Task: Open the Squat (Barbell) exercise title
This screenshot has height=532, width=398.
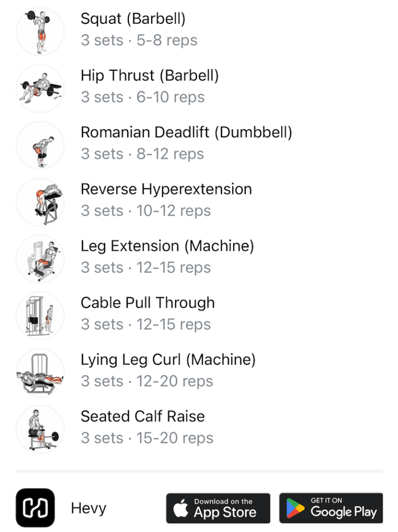Action: (133, 19)
